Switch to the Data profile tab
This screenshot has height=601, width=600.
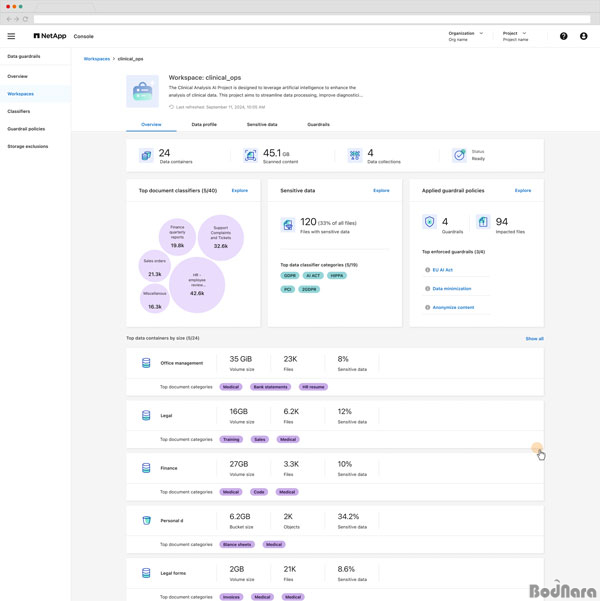[x=203, y=124]
